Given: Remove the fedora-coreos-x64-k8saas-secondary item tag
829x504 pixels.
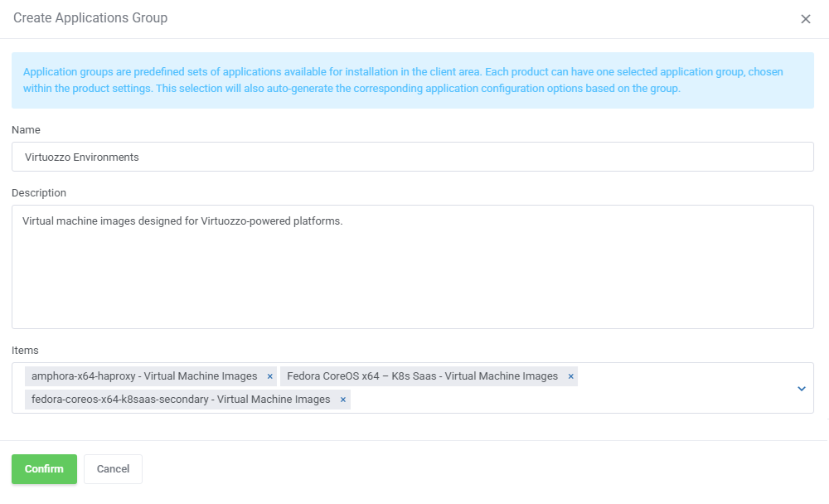Looking at the screenshot, I should (342, 400).
